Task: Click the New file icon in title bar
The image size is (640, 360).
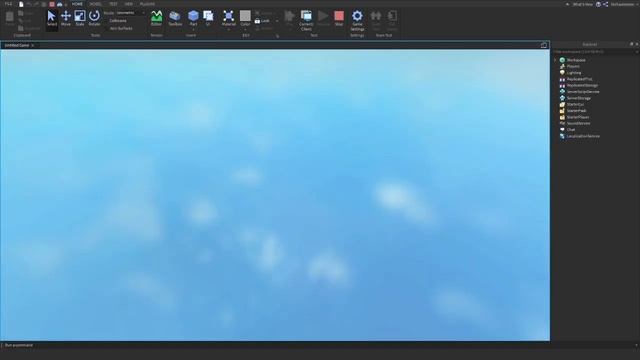Action: [21, 4]
